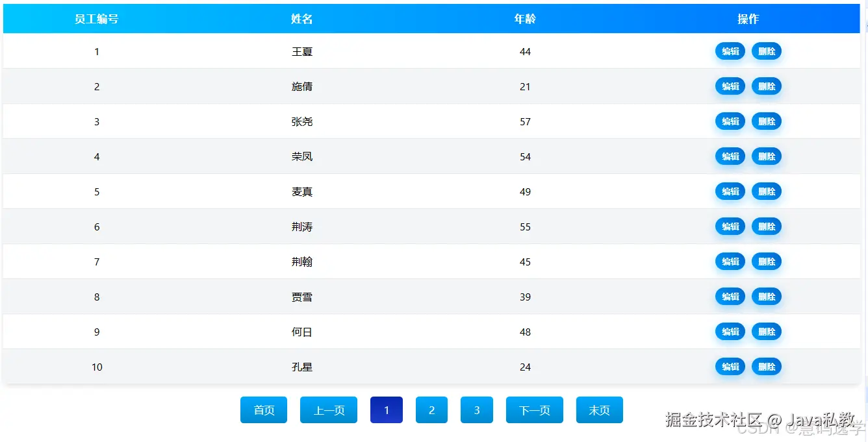868x442 pixels.
Task: Delete employee 孔星 in row 10
Action: (767, 367)
